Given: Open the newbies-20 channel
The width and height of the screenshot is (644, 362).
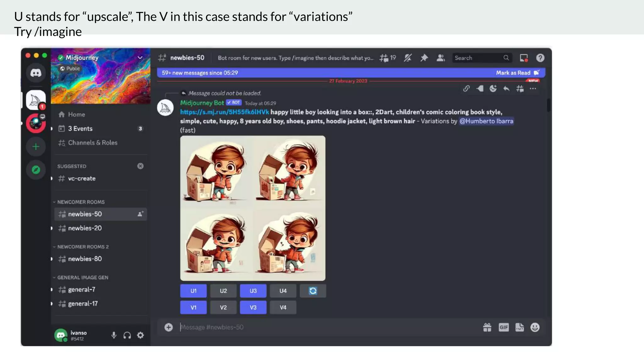Looking at the screenshot, I should coord(101,228).
